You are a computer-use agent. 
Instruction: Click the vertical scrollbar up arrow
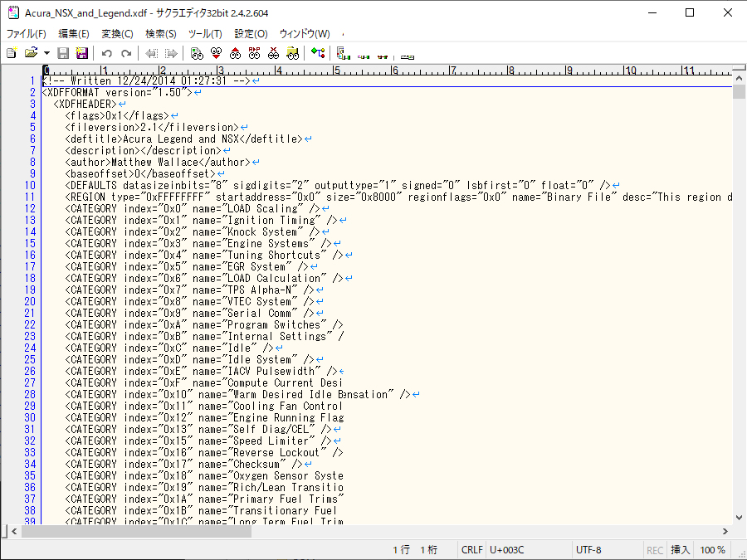coord(739,78)
